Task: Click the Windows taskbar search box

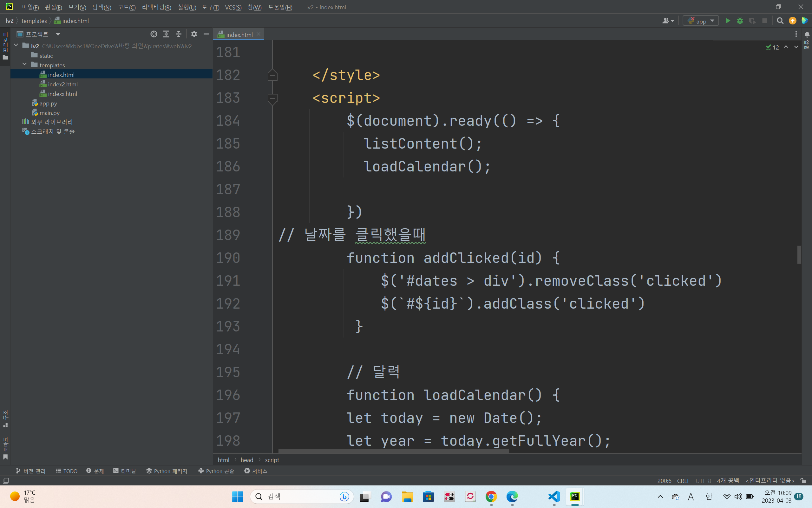Action: click(x=302, y=497)
